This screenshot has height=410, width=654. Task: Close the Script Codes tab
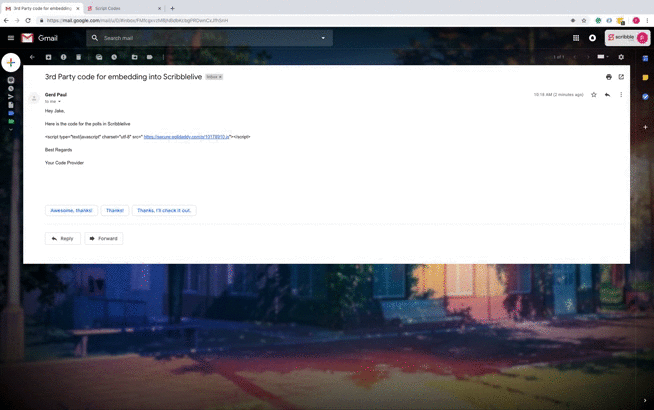point(159,8)
